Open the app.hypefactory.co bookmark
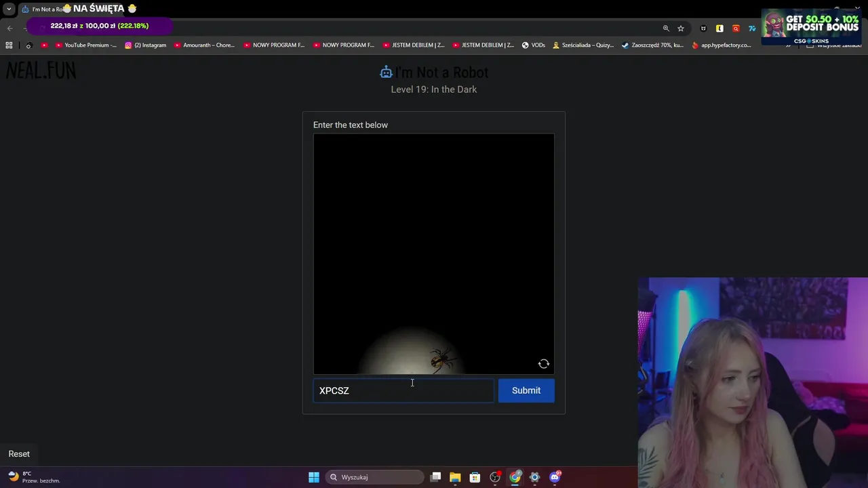The image size is (868, 488). click(722, 45)
